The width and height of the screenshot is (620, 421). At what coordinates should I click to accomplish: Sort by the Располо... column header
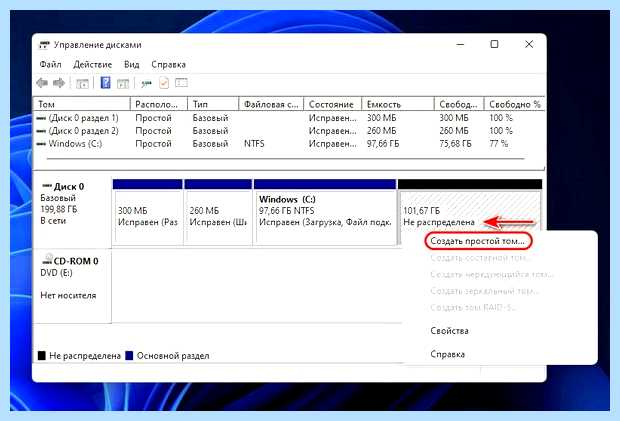159,104
